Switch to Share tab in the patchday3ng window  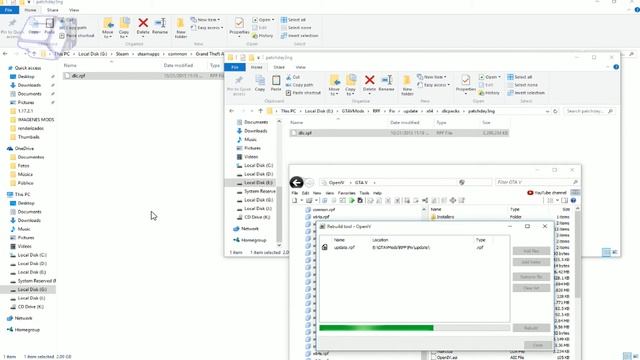[x=279, y=67]
